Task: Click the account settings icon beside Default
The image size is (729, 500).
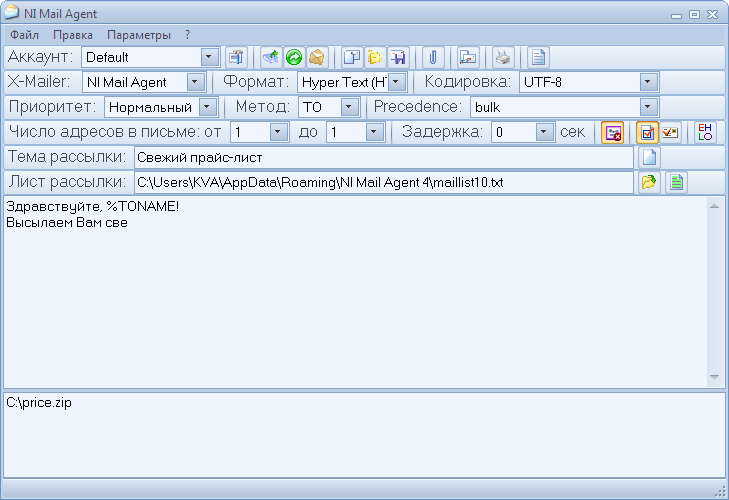Action: pos(236,57)
